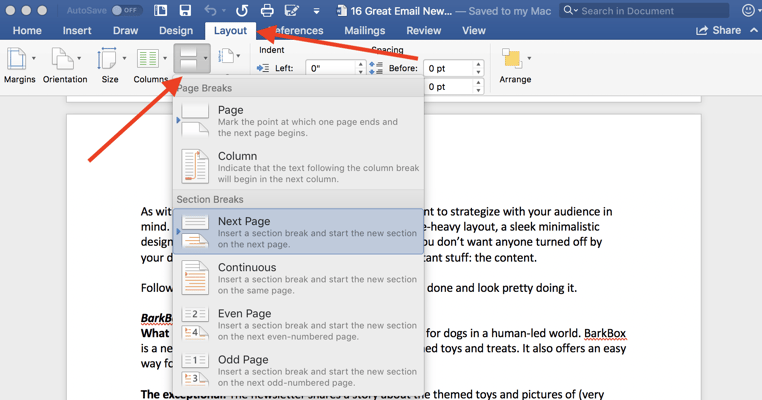
Task: Open the Arrange tool
Action: 515,66
